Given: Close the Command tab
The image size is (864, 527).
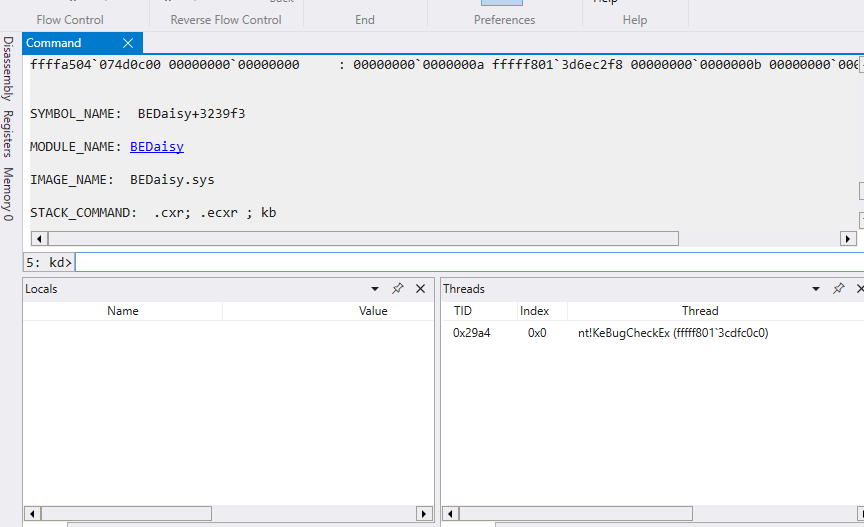Looking at the screenshot, I should (128, 43).
